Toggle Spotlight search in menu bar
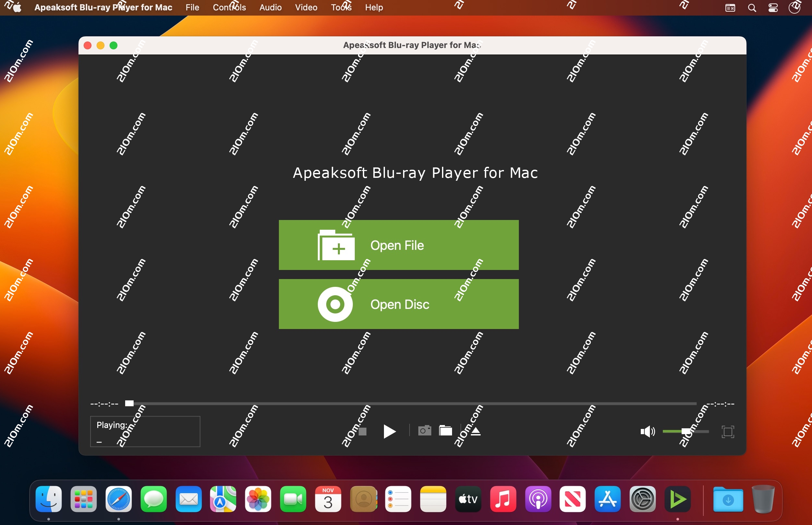This screenshot has width=812, height=525. [752, 7]
